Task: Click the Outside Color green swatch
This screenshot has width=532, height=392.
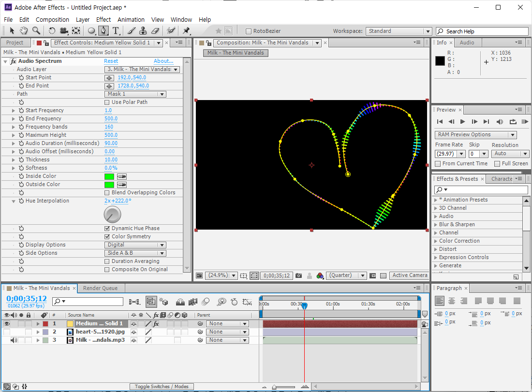Action: (x=109, y=185)
